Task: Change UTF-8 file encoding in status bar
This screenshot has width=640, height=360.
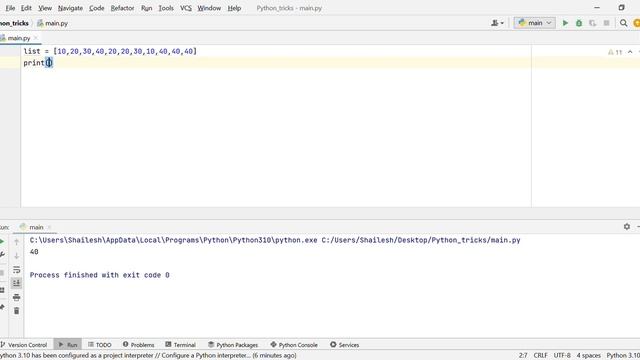Action: [x=562, y=356]
